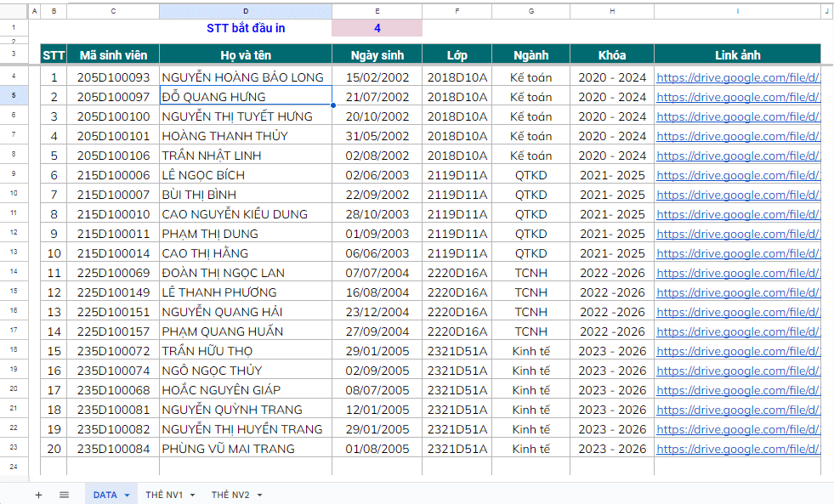Open the Drive link for NGUYỄN HOÀNG BẢO LONG

pos(737,77)
